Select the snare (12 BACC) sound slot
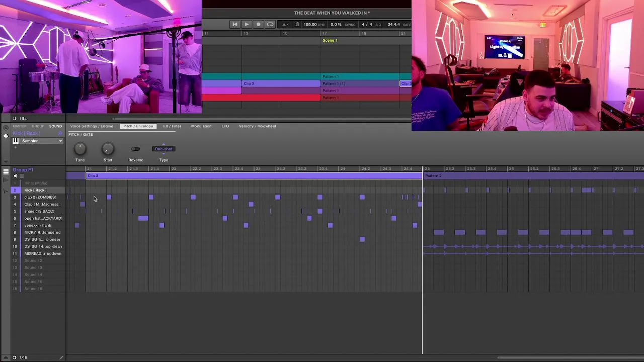 pyautogui.click(x=38, y=211)
